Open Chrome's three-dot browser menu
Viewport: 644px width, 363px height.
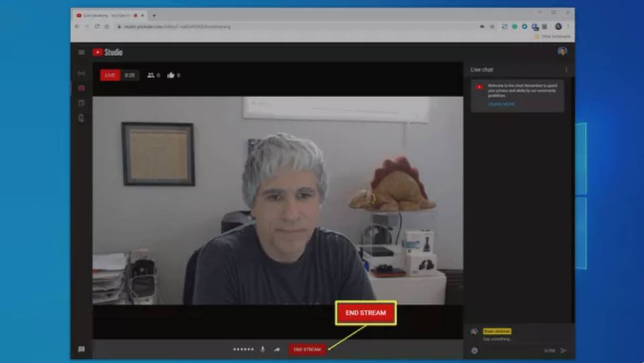[568, 27]
